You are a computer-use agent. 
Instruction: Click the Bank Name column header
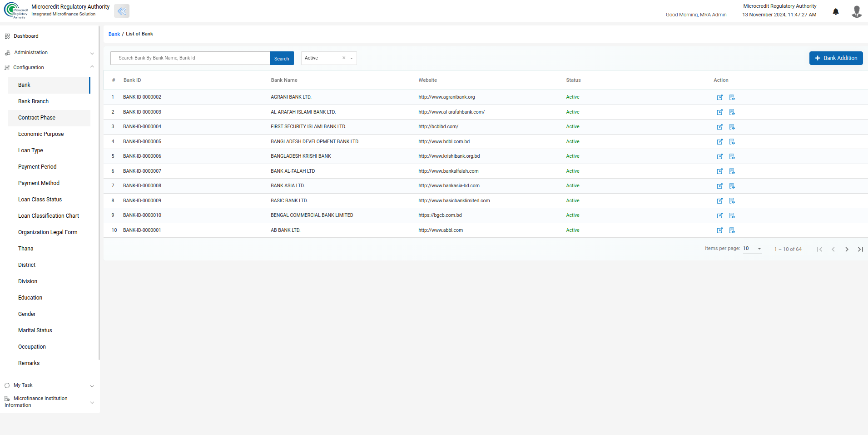click(x=284, y=80)
